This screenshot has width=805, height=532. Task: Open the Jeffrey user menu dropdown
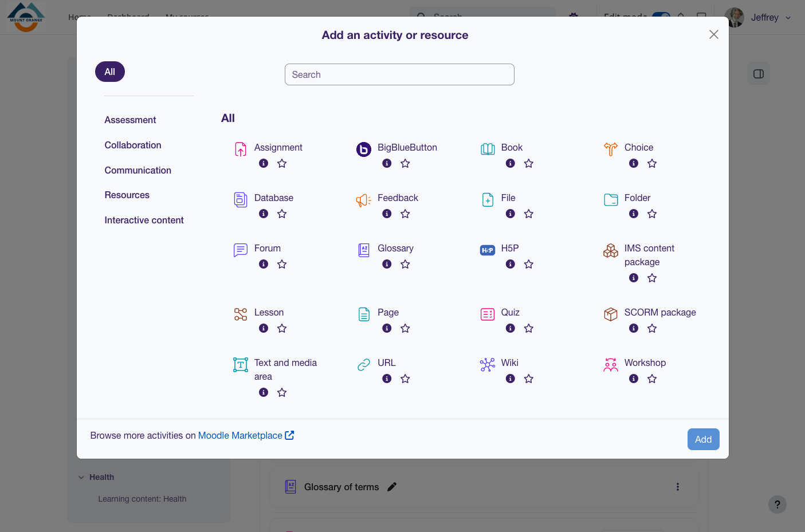tap(759, 17)
